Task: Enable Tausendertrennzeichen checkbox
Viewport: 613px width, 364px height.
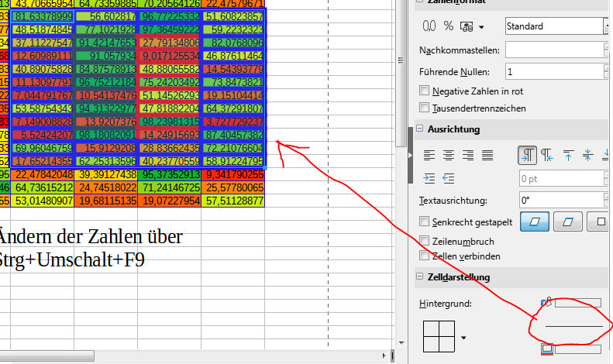Action: coord(424,108)
